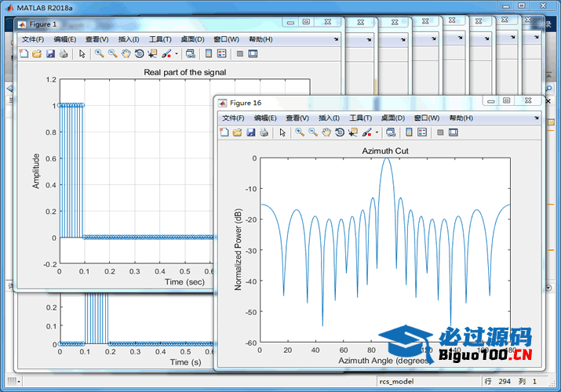Open 帮助(H) menu in Figure 1
The width and height of the screenshot is (561, 392).
[260, 39]
